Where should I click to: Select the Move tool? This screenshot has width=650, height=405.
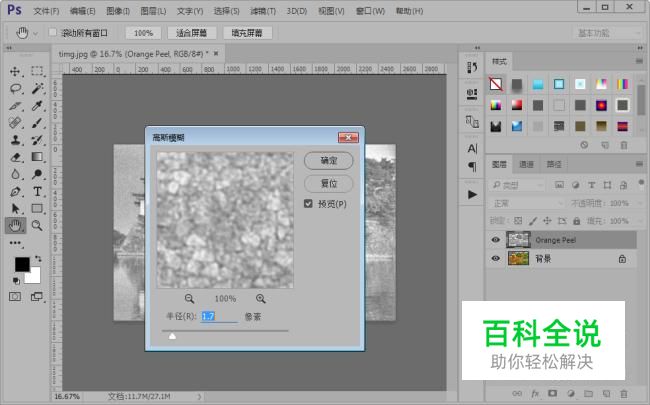coord(15,71)
